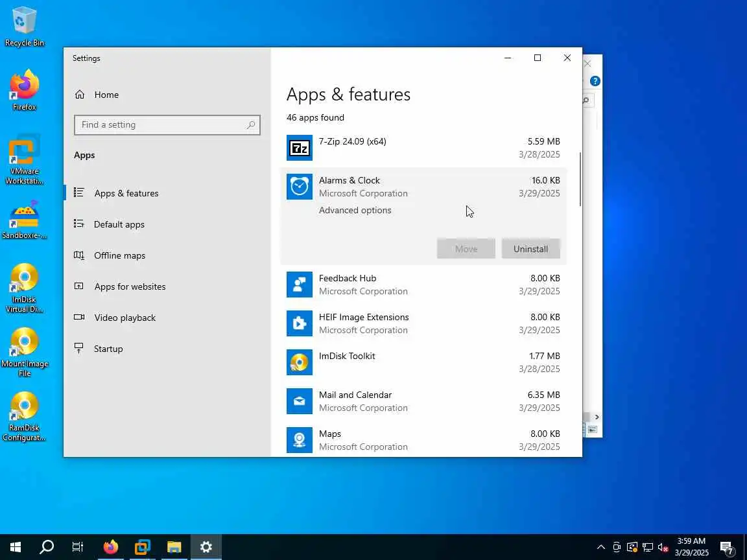
Task: Open Advanced options for Alarms & Clock
Action: pyautogui.click(x=355, y=210)
